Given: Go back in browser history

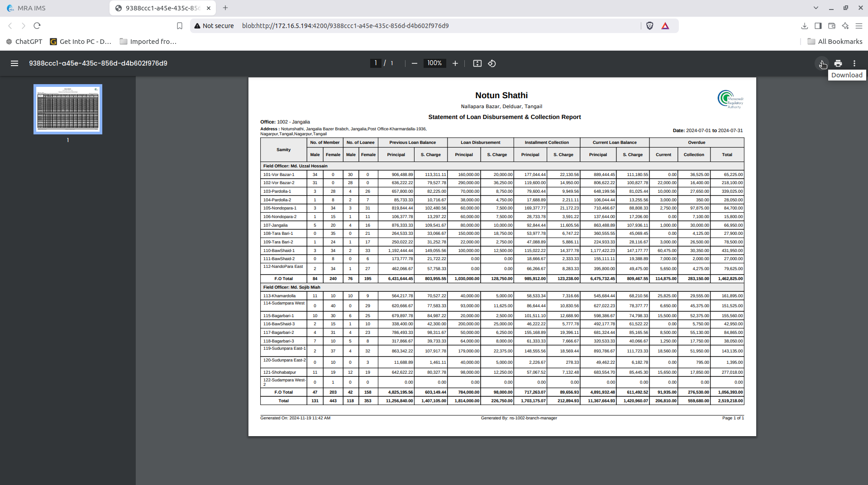Looking at the screenshot, I should (10, 26).
